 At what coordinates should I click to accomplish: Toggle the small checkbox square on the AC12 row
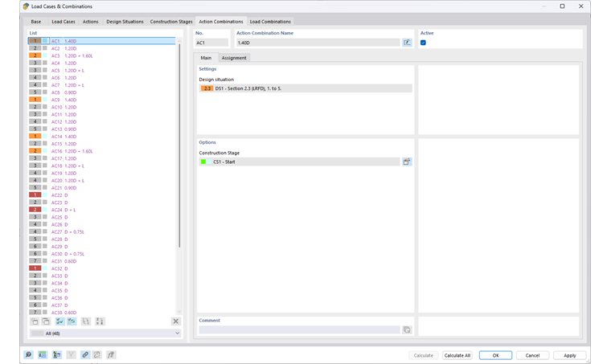click(45, 122)
